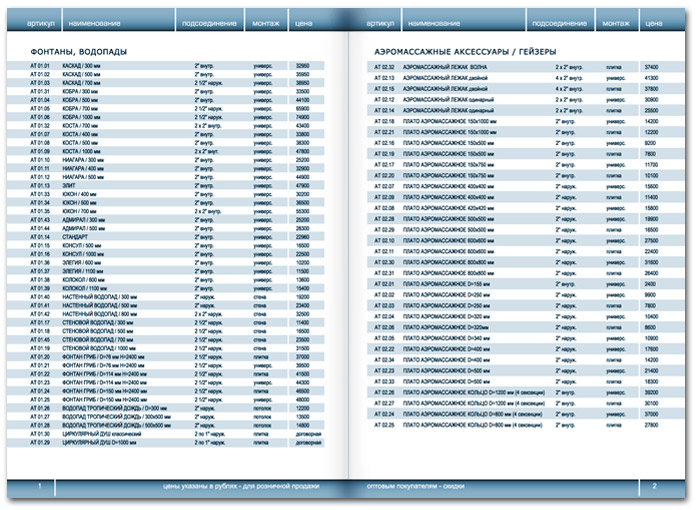
Task: Click the name 'КАСКАД / 500 мм'
Action: [x=81, y=74]
